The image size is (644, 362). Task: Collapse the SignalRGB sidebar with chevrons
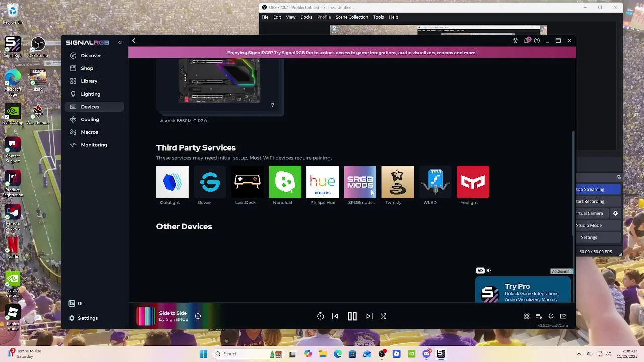pyautogui.click(x=120, y=43)
